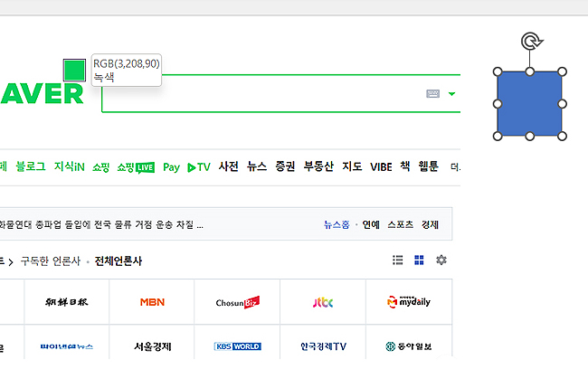Expand the green search dropdown arrow

452,94
